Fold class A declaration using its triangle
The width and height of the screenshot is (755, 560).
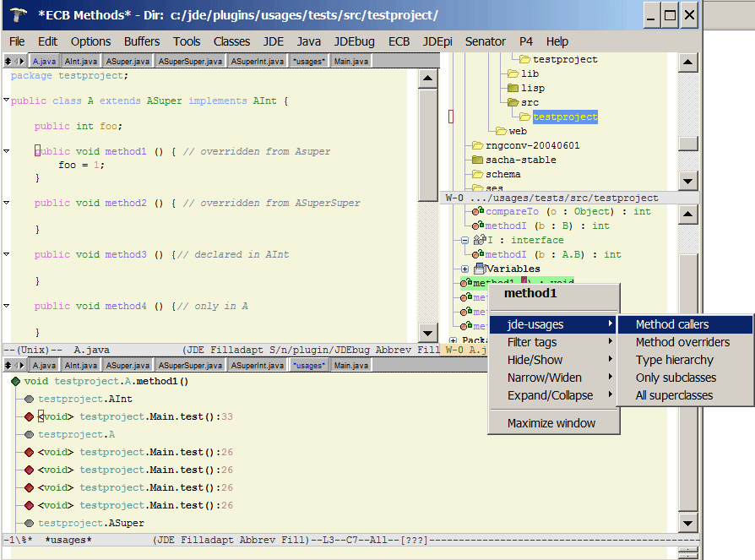(7, 101)
